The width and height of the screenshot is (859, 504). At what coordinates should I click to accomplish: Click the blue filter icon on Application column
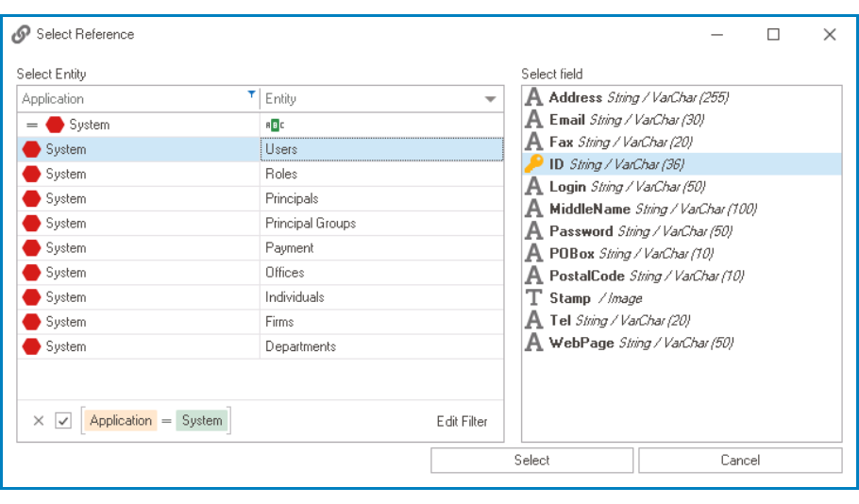point(251,94)
